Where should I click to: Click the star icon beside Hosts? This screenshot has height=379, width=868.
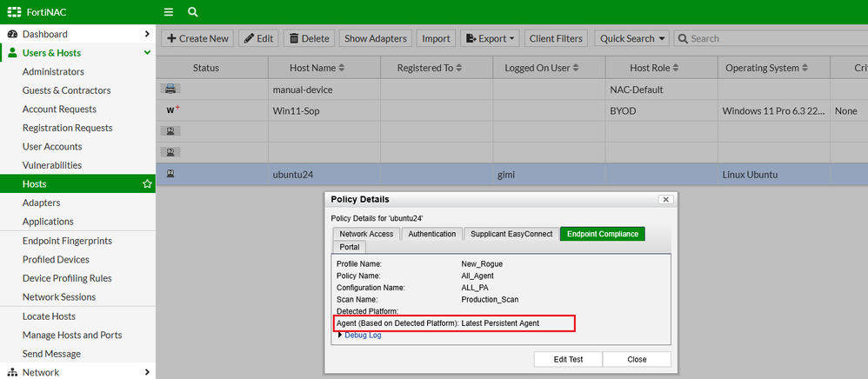coord(147,184)
